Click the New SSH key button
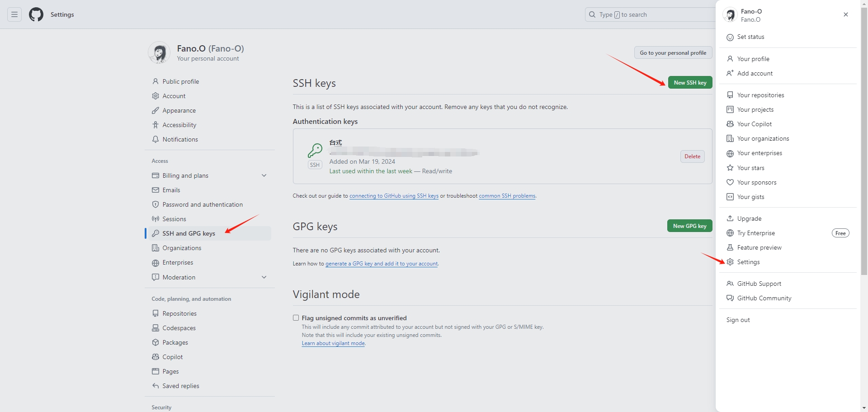 690,83
